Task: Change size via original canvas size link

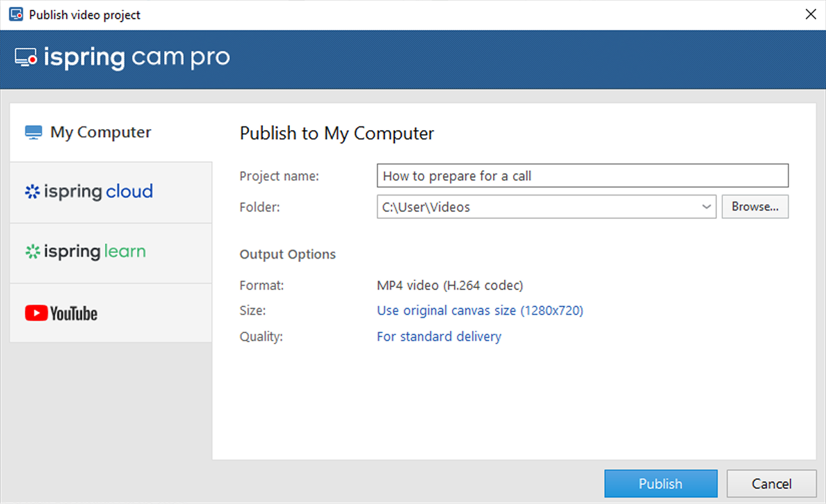Action: pyautogui.click(x=479, y=310)
